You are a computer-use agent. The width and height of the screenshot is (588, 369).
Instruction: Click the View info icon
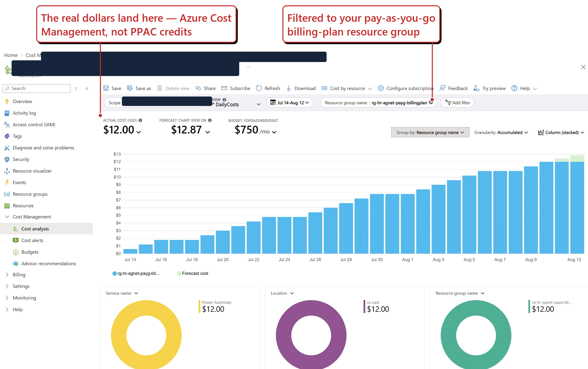pyautogui.click(x=224, y=100)
